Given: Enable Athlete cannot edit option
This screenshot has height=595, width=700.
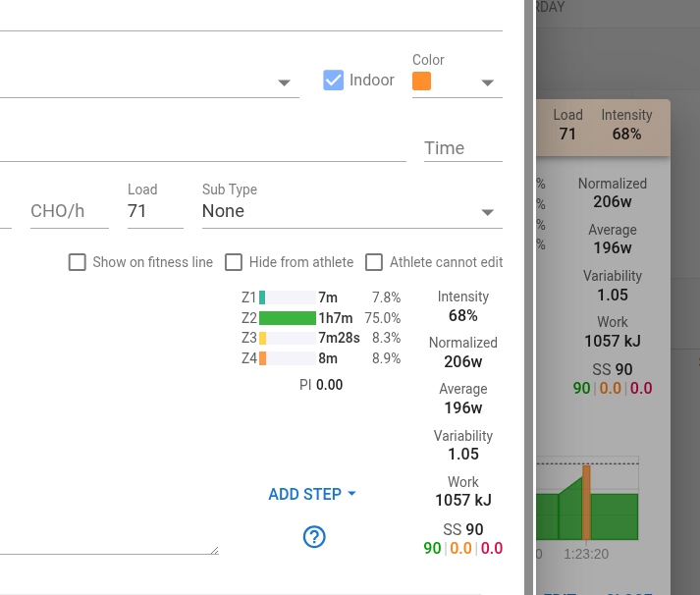Looking at the screenshot, I should (374, 262).
